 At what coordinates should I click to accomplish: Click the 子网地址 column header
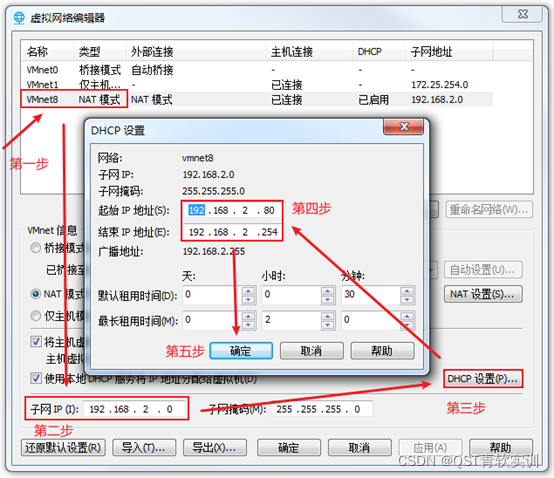click(449, 52)
